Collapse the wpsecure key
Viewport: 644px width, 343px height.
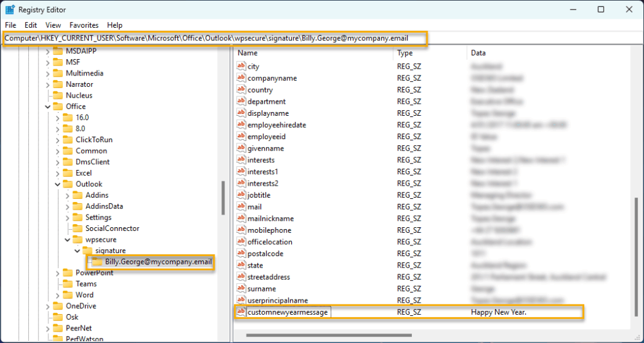pyautogui.click(x=67, y=240)
